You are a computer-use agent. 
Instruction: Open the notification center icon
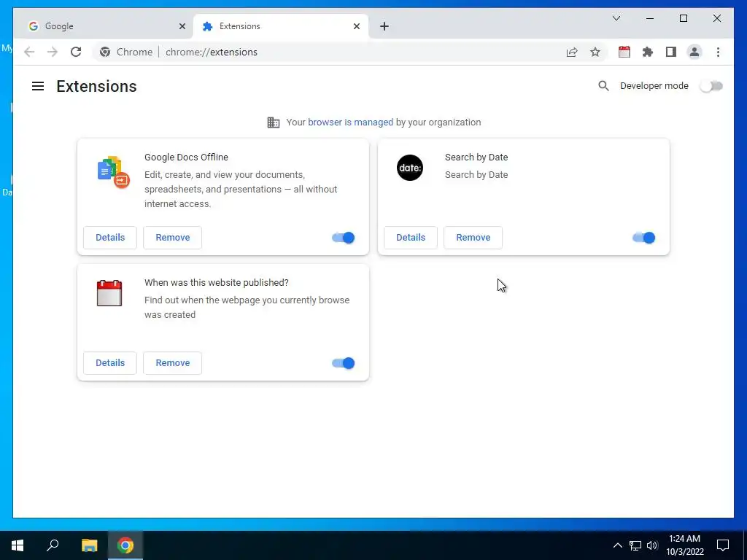(723, 545)
